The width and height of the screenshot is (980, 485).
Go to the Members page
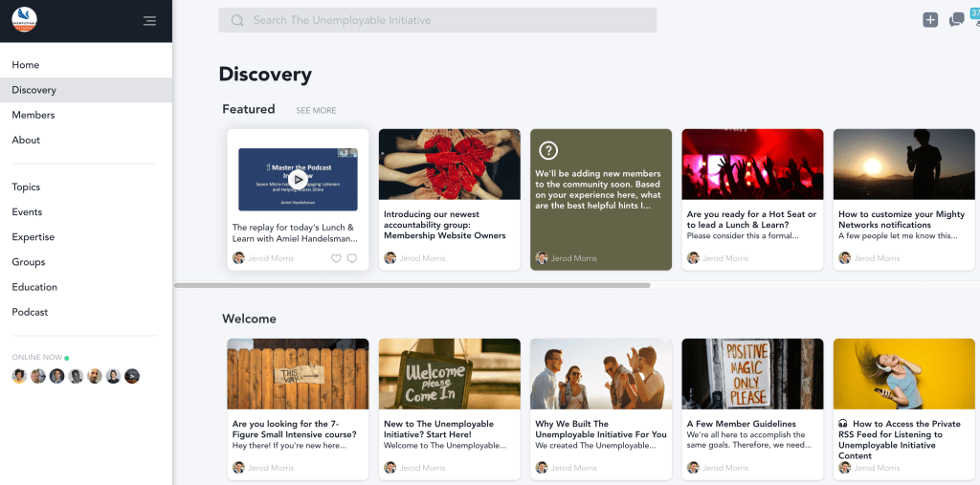click(33, 115)
